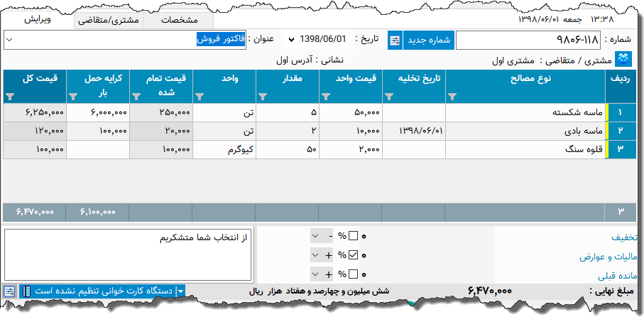Switch to the مشخصات tab
Image resolution: width=644 pixels, height=317 pixels.
[179, 21]
